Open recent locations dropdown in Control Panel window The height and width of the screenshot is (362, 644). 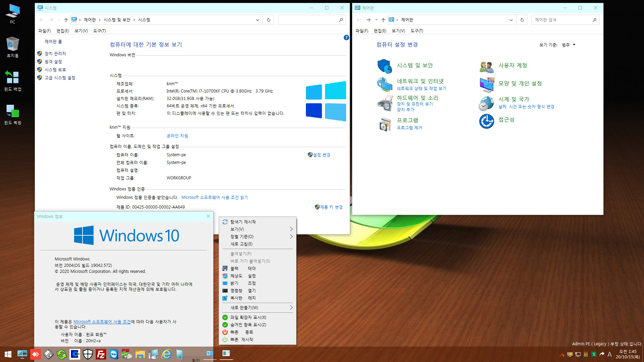pyautogui.click(x=376, y=20)
